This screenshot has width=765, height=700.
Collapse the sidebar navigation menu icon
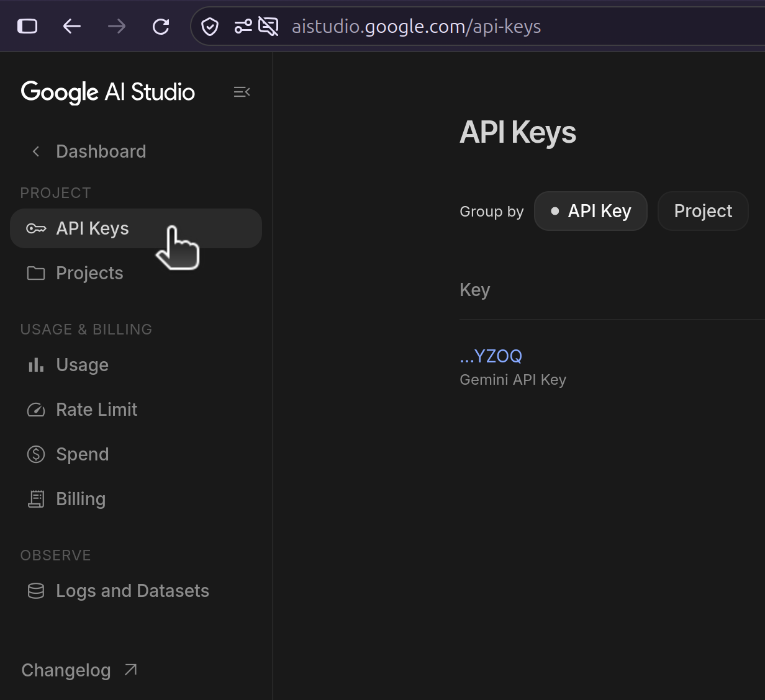tap(242, 92)
